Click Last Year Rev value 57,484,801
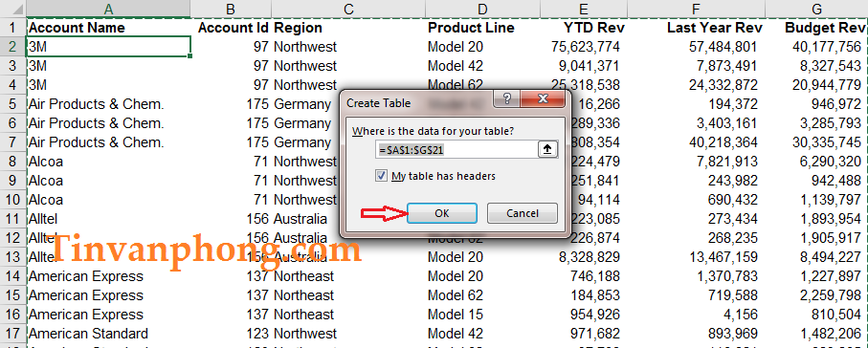 (x=723, y=47)
